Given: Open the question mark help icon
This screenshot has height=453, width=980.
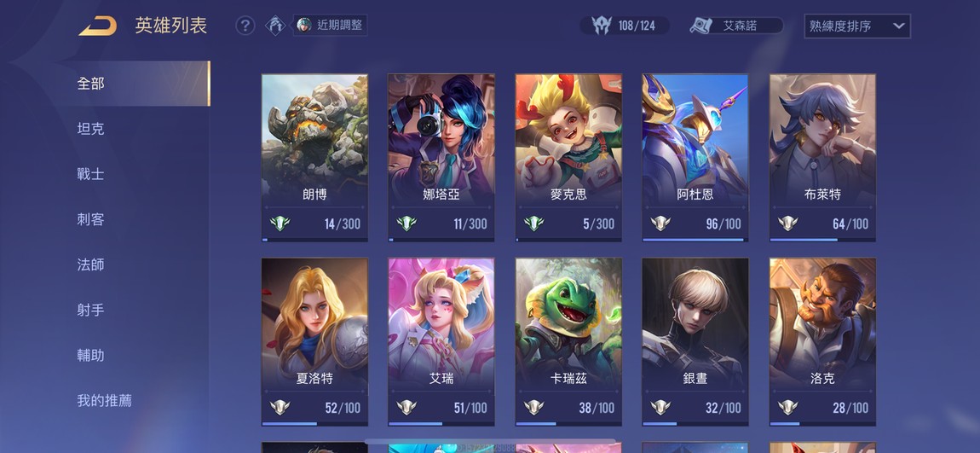Looking at the screenshot, I should tap(245, 26).
